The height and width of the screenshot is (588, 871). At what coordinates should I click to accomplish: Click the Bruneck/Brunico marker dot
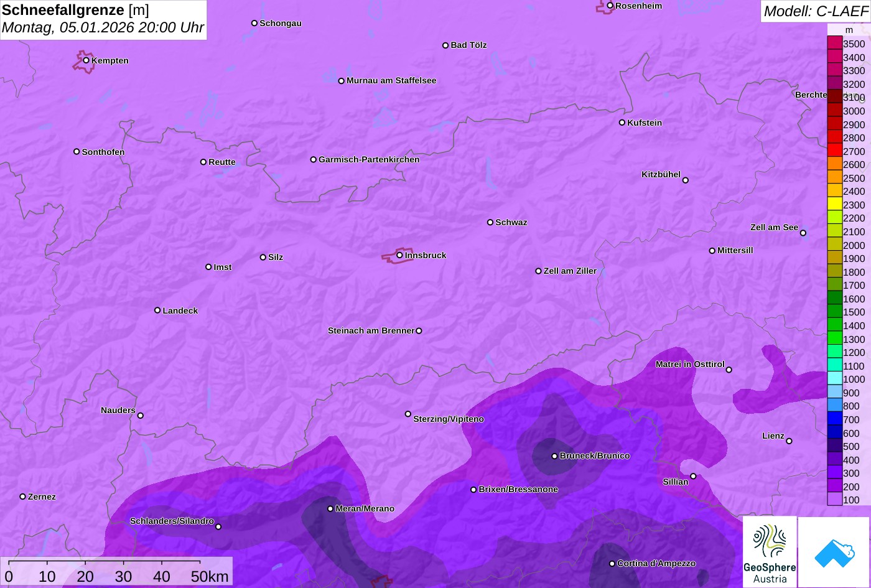pyautogui.click(x=555, y=456)
